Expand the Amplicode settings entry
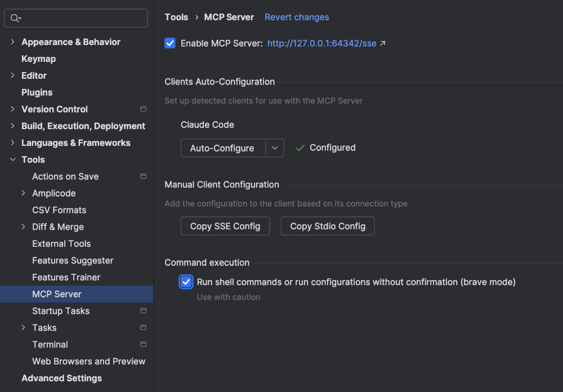563x392 pixels. coord(24,193)
